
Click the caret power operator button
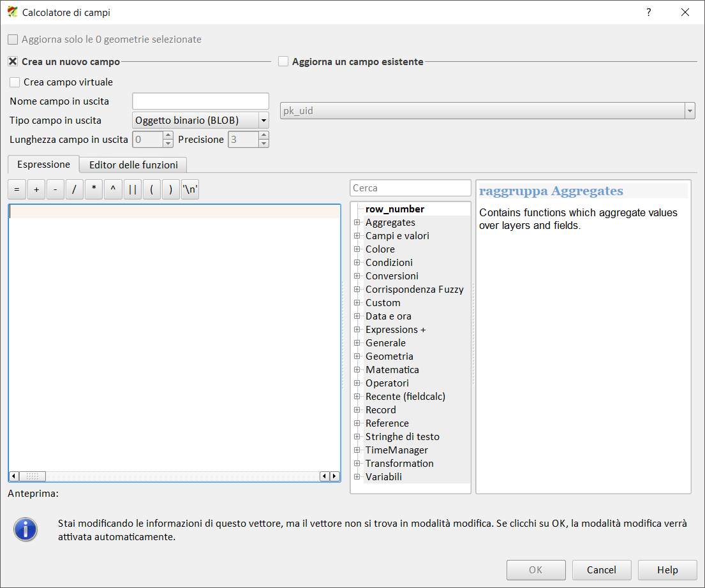tap(113, 190)
